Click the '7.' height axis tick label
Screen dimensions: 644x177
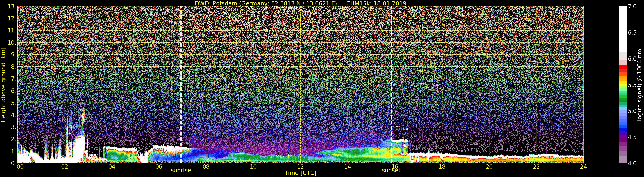pos(14,79)
